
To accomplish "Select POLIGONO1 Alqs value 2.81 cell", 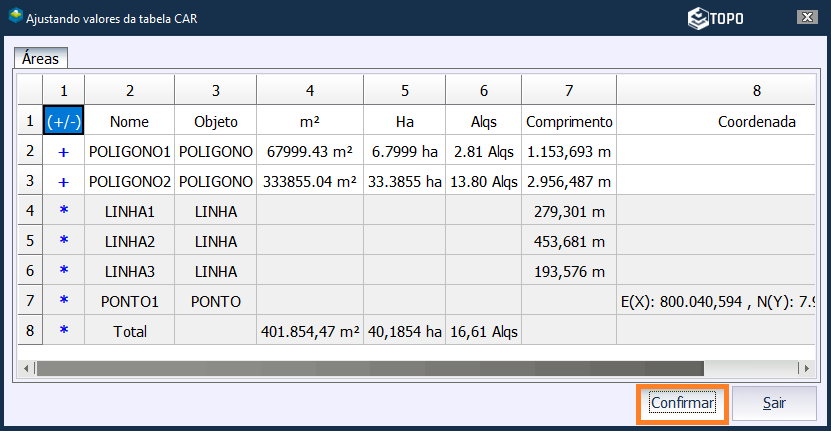I will (483, 152).
